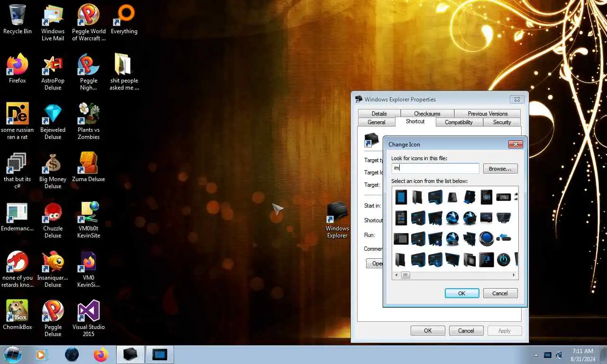Image resolution: width=607 pixels, height=364 pixels.
Task: Choose the clock widget icon in icon list
Action: click(x=504, y=197)
